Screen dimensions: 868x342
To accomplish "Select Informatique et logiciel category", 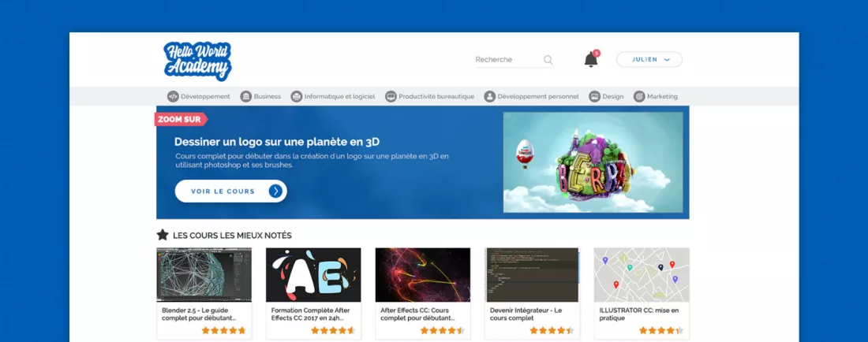I will (x=333, y=96).
